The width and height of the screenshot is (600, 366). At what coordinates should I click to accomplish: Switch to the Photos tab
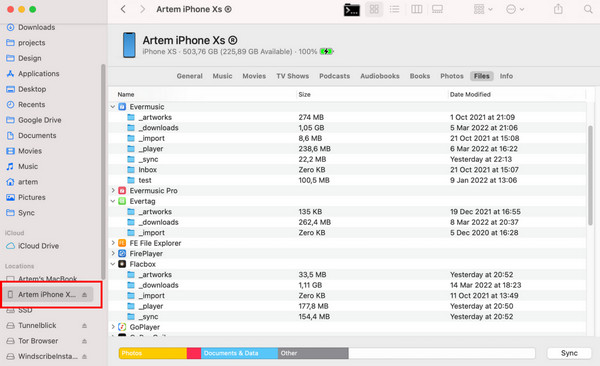(452, 76)
